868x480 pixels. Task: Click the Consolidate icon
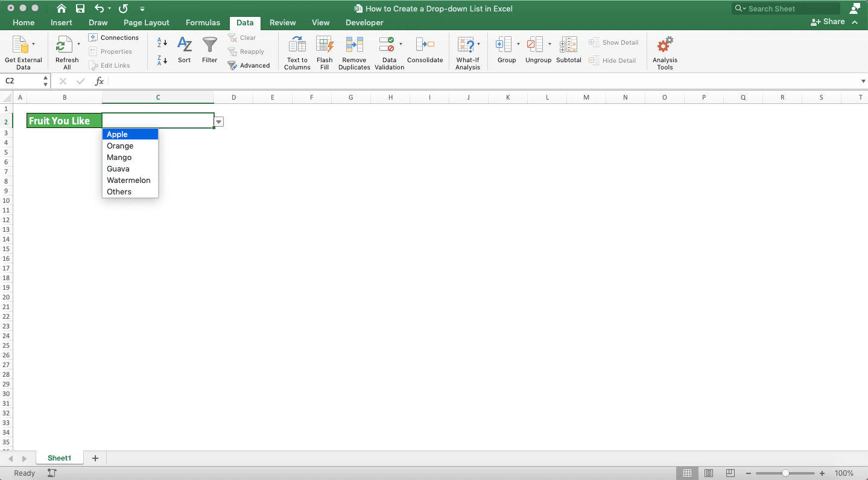point(425,45)
